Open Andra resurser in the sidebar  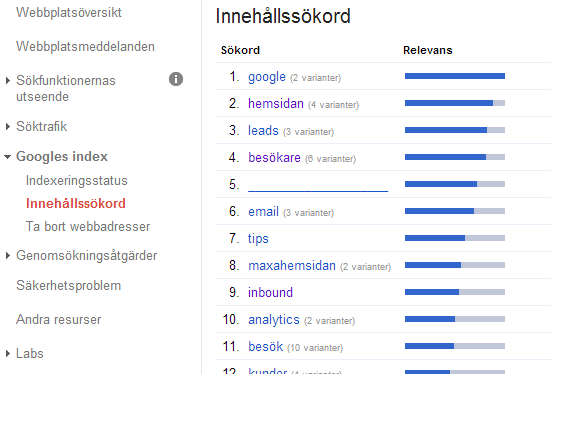click(58, 320)
